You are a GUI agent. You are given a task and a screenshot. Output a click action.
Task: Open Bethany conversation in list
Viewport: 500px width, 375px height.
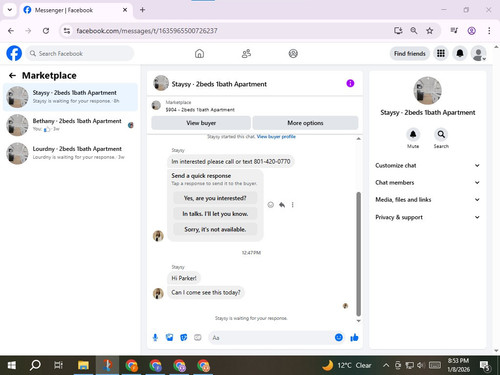click(70, 125)
